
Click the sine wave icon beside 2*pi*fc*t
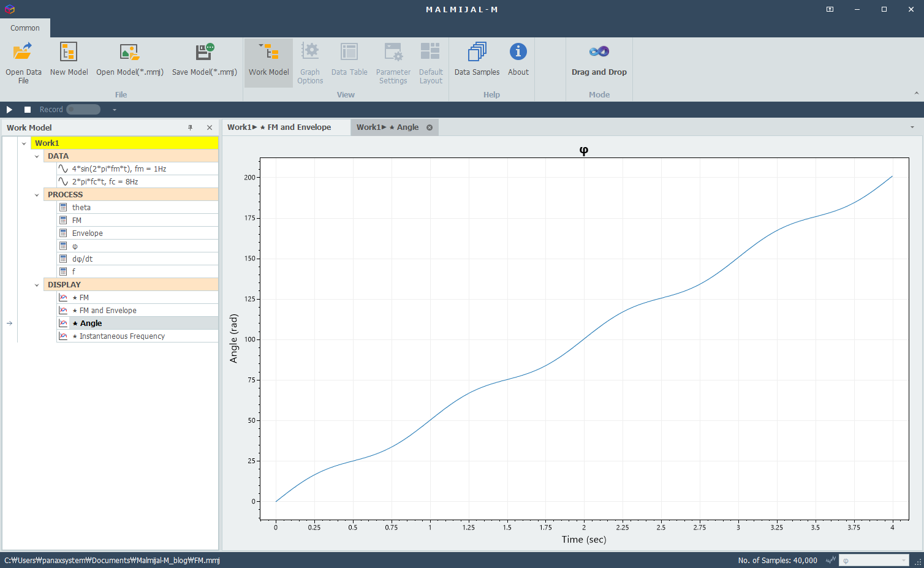coord(63,181)
